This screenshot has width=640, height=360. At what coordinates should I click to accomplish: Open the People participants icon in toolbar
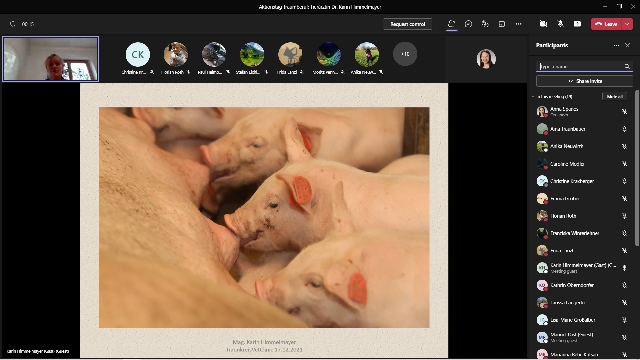tap(451, 24)
